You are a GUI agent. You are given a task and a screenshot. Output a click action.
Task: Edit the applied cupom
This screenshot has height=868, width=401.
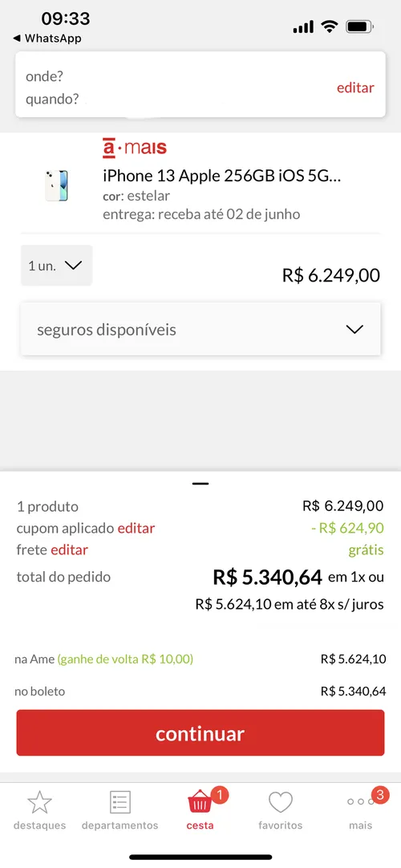pos(136,528)
